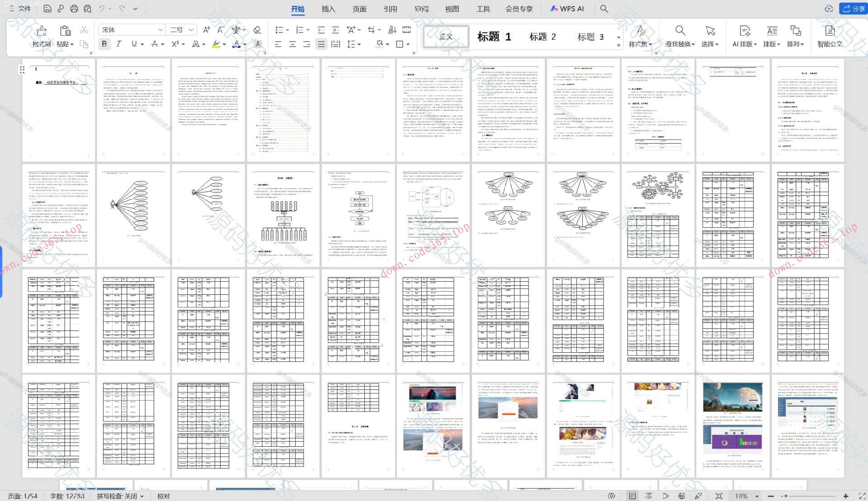Apply the 标题 1 heading style
The image size is (868, 501).
coord(494,37)
